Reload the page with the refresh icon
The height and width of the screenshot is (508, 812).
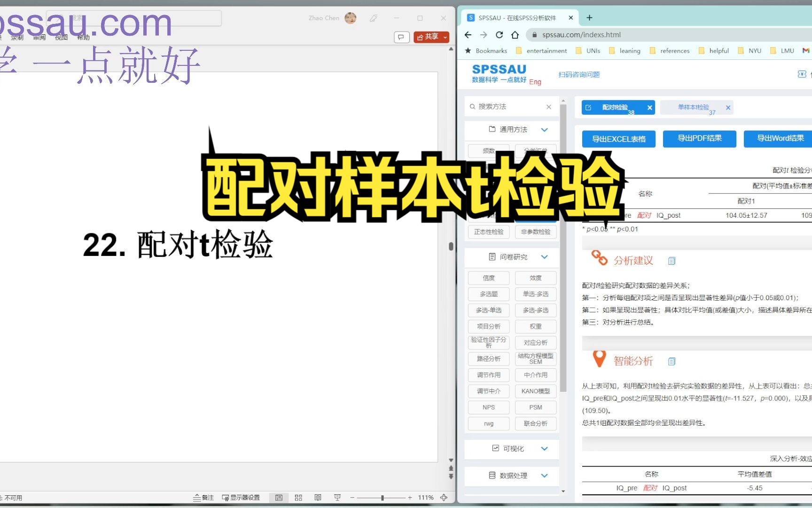click(x=499, y=34)
